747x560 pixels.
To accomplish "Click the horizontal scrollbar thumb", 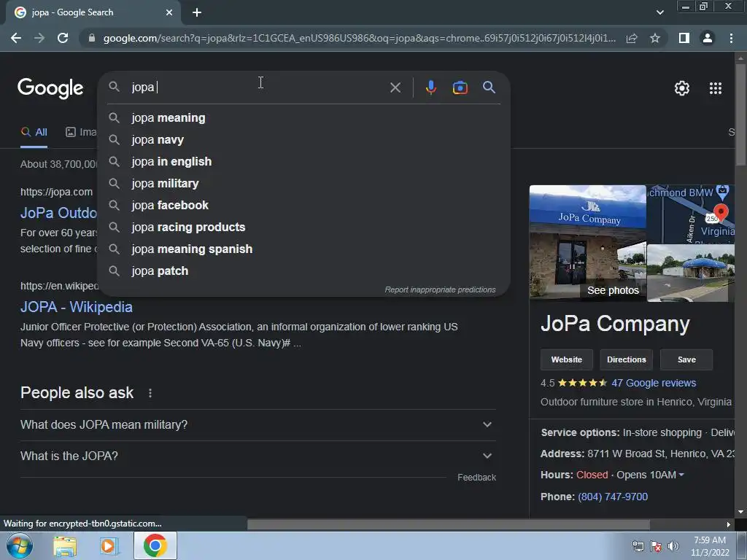I will pos(449,524).
